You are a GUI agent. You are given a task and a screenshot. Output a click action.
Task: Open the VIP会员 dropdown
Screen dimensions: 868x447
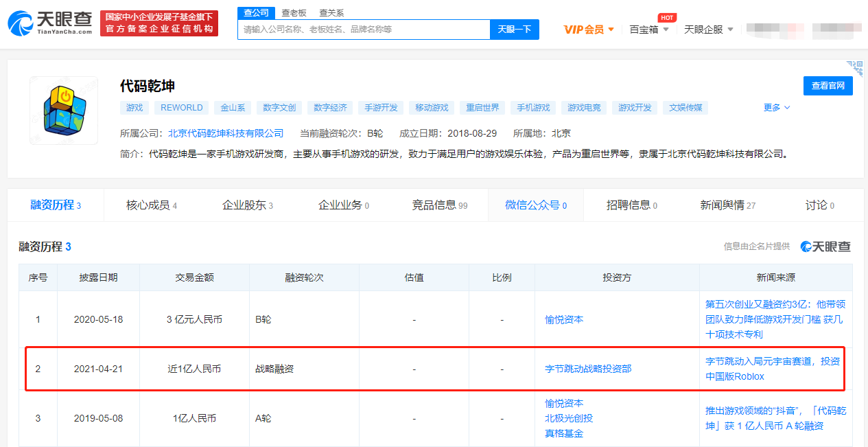tap(589, 30)
